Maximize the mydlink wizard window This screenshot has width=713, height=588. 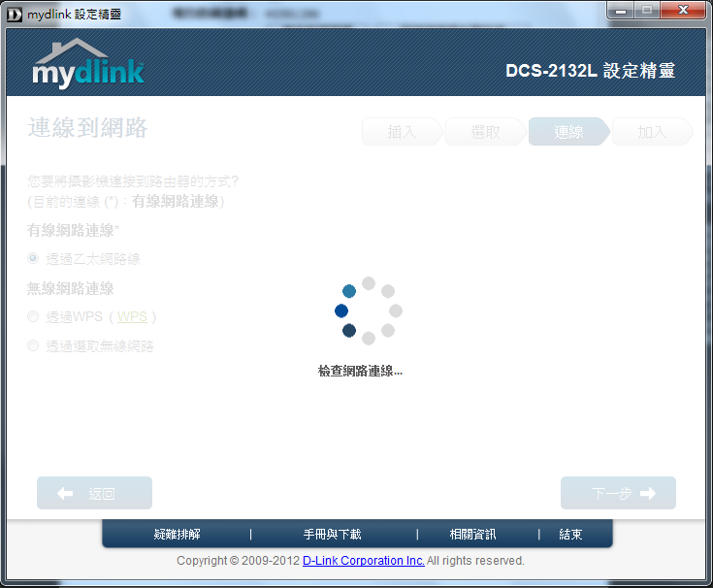click(648, 10)
